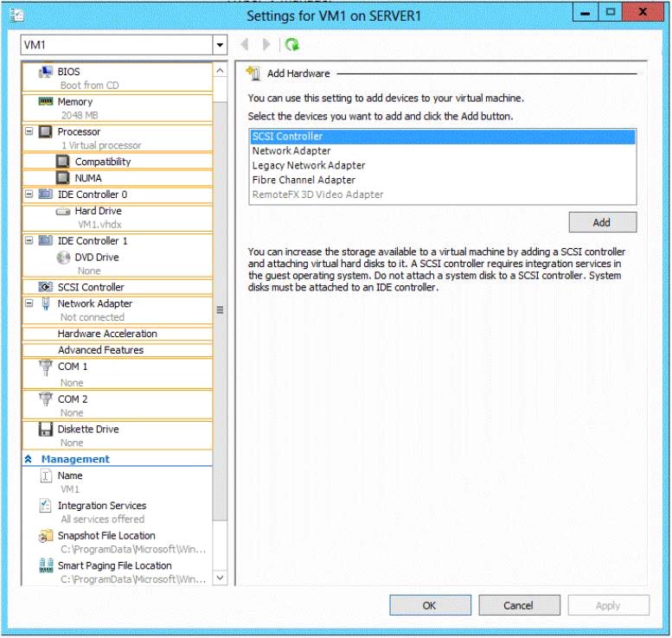
Task: Select the Management section heading
Action: 75,459
